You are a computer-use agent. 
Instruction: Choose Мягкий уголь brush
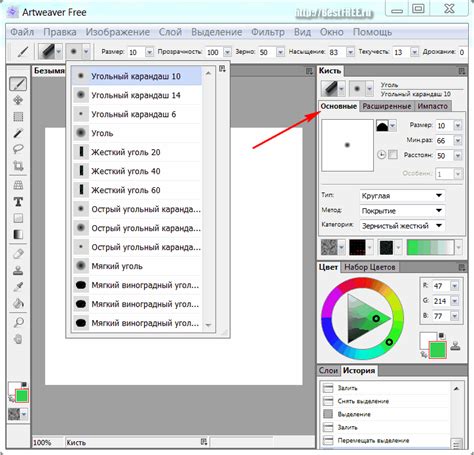pyautogui.click(x=137, y=266)
